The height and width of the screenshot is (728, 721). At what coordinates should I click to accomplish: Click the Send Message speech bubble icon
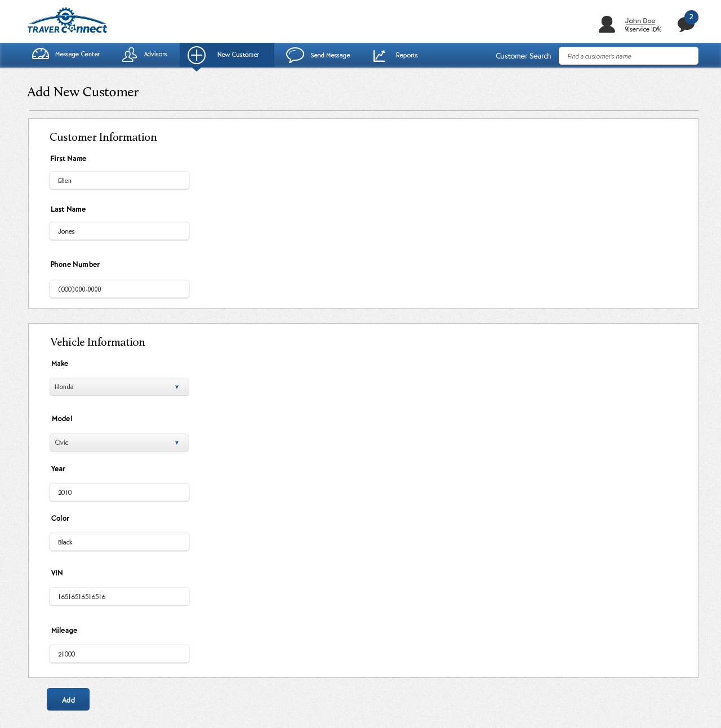click(x=295, y=55)
